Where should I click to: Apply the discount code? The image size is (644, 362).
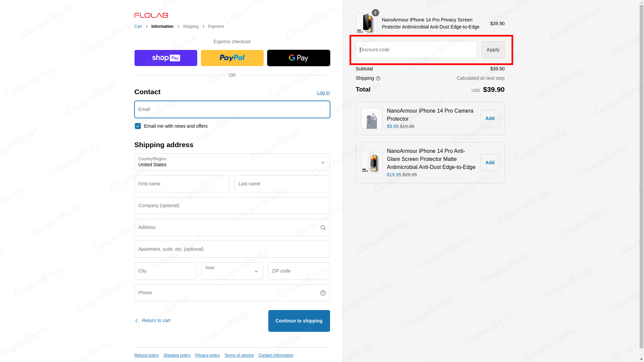[493, 50]
